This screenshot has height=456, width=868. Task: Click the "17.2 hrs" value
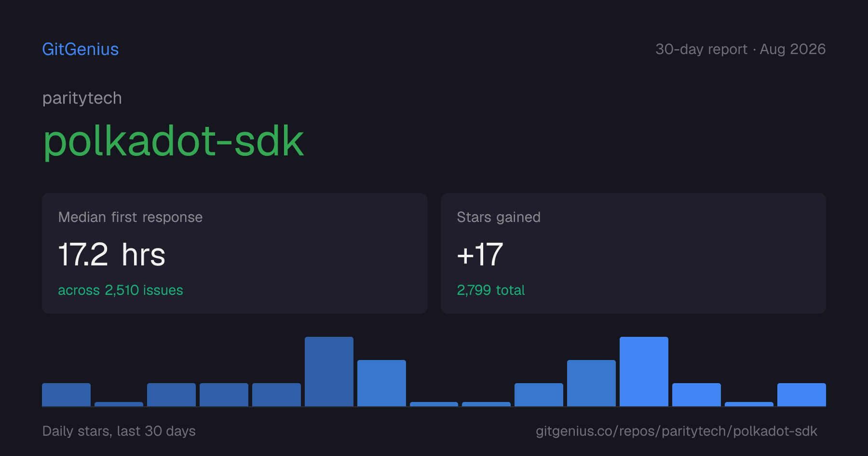point(112,255)
